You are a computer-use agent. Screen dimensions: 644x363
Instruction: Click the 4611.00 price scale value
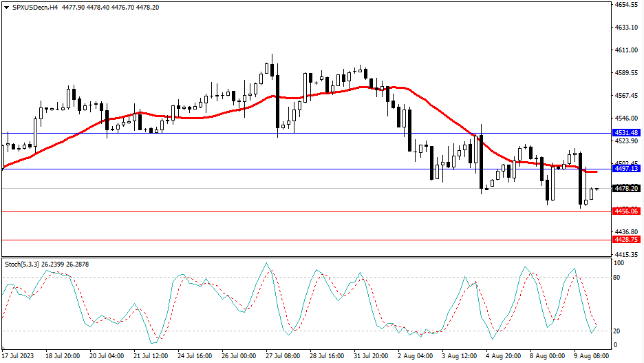tap(626, 50)
